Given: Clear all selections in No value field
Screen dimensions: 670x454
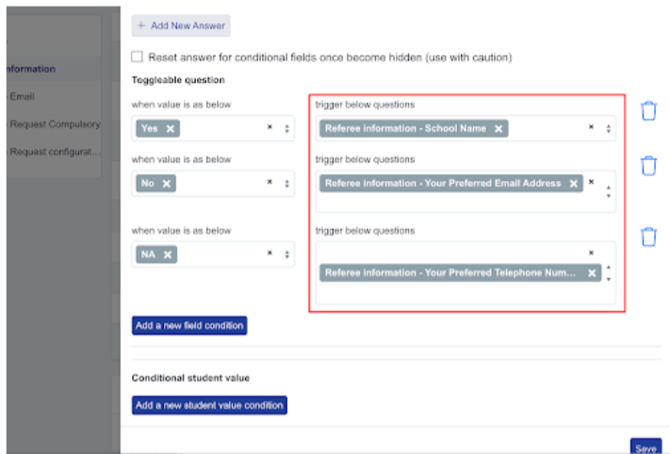Looking at the screenshot, I should (x=269, y=182).
